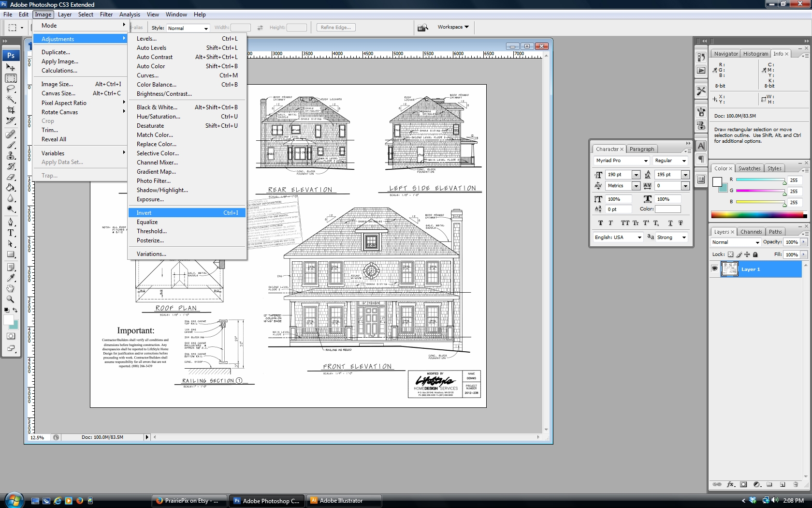Select the Dodge tool
This screenshot has width=812, height=508.
pyautogui.click(x=11, y=209)
